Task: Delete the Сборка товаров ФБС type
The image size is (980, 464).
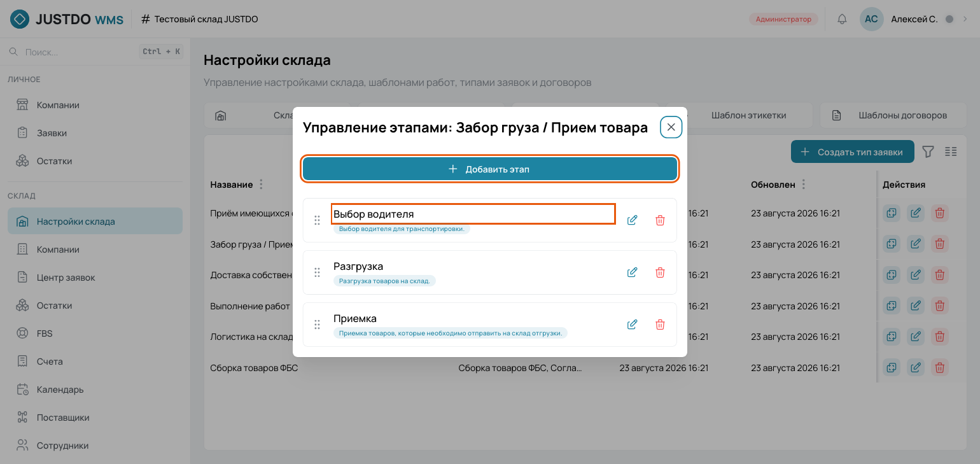Action: pyautogui.click(x=940, y=367)
